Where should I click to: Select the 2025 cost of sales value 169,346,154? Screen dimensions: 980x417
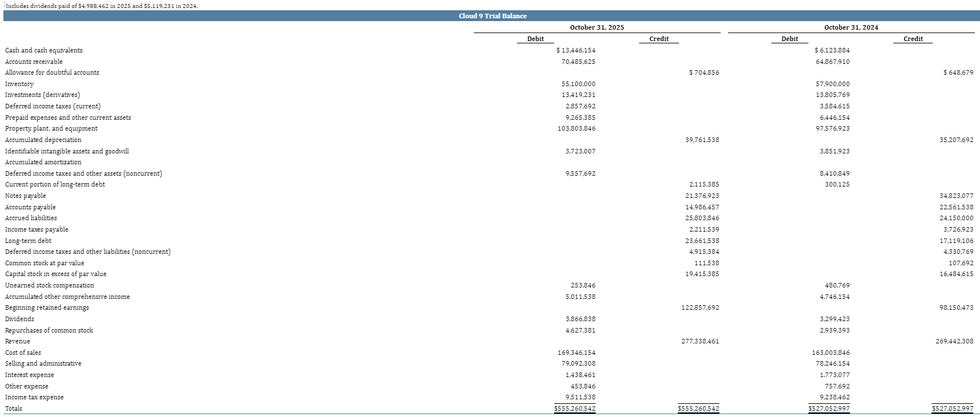tap(577, 353)
